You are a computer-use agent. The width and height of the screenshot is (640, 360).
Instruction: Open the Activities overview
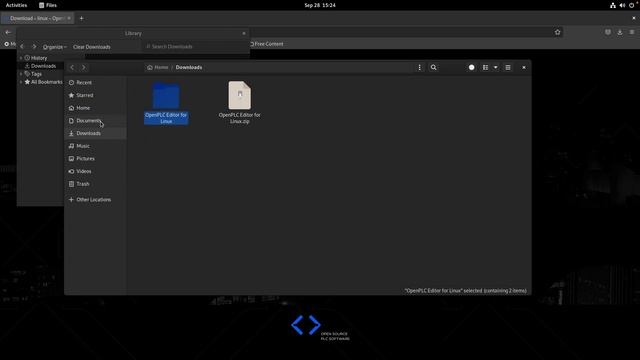coord(16,5)
